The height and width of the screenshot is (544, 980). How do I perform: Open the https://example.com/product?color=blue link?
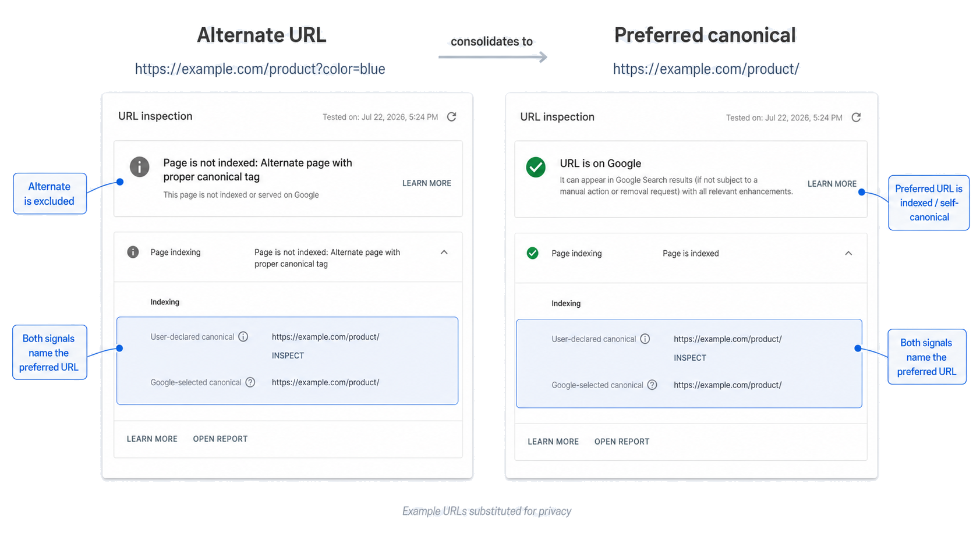tap(260, 69)
